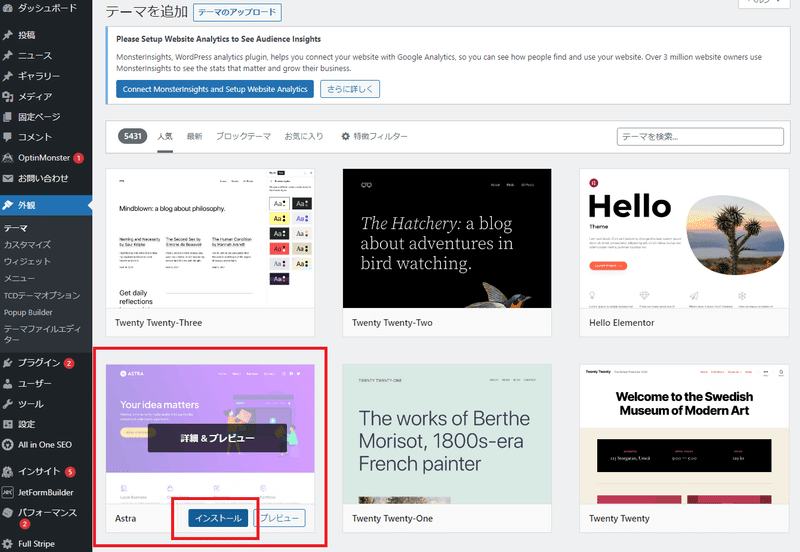Click the Astra プレビュー button
This screenshot has height=552, width=800.
(x=280, y=518)
